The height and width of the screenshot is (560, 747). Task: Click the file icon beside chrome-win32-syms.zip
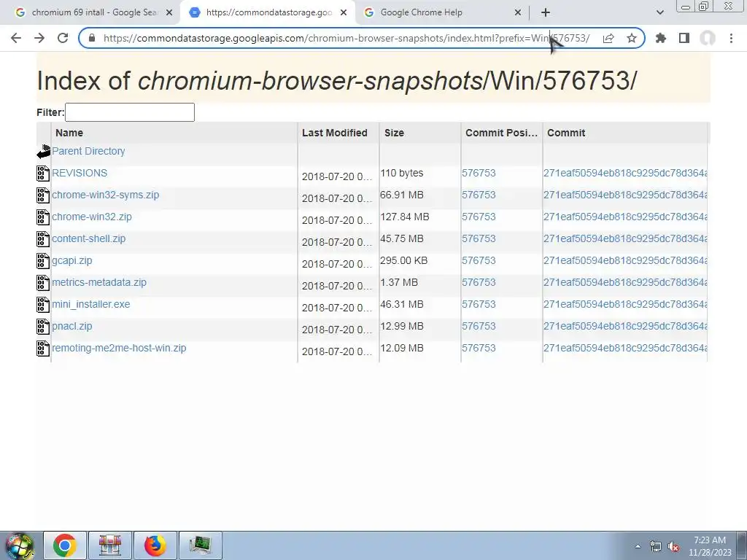click(43, 195)
